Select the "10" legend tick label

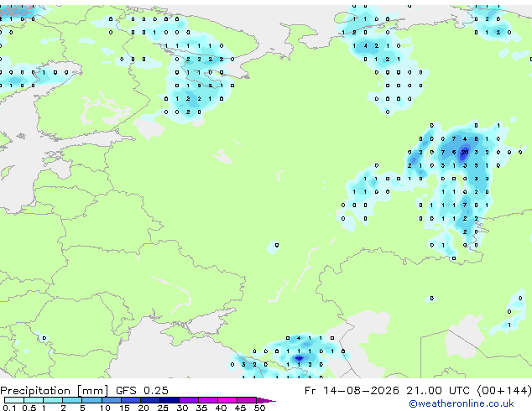point(105,408)
